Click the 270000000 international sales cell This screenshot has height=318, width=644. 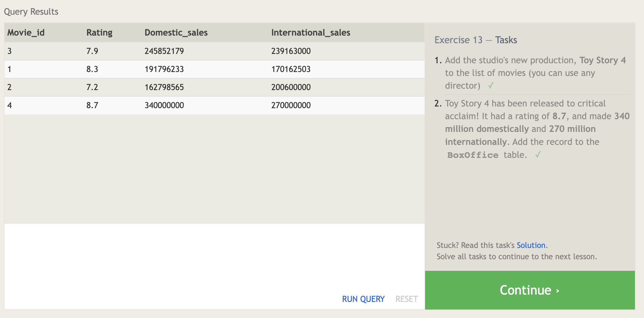click(291, 105)
